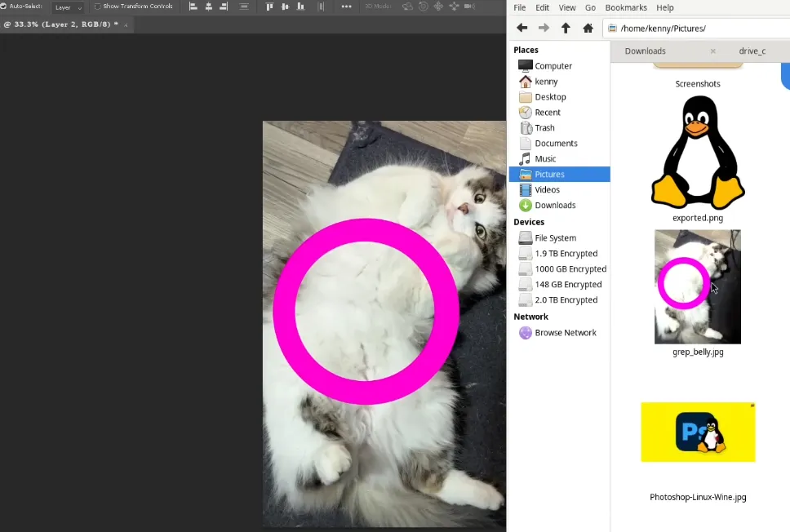Select the 3D camera zoom mode icon

coord(469,7)
